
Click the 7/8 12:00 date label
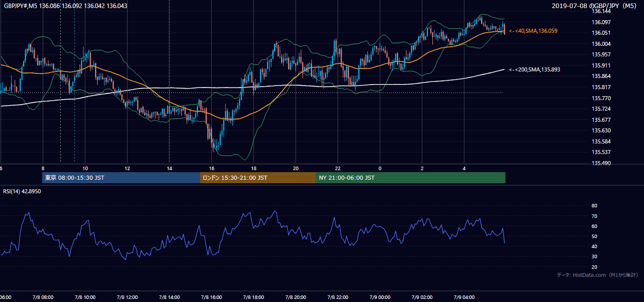(x=127, y=297)
